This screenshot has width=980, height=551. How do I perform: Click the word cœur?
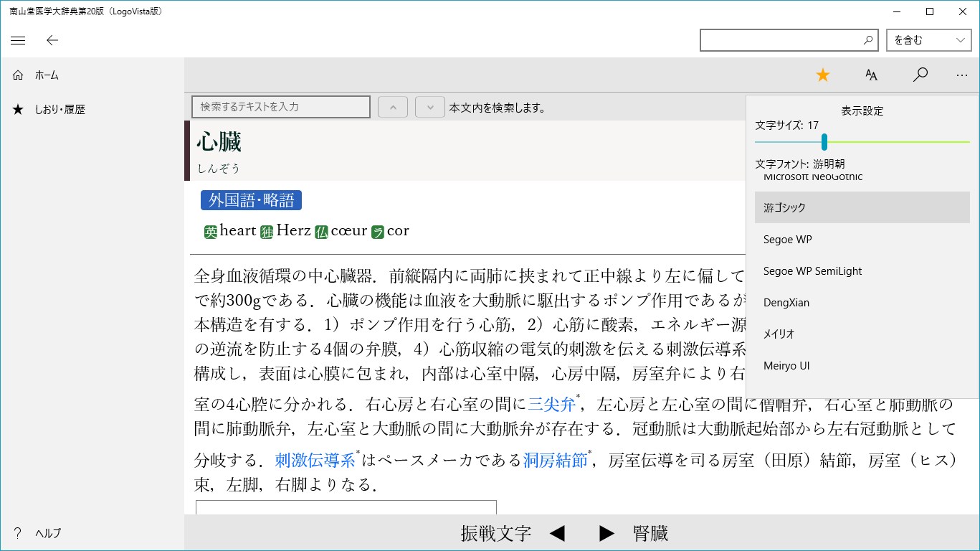[349, 230]
